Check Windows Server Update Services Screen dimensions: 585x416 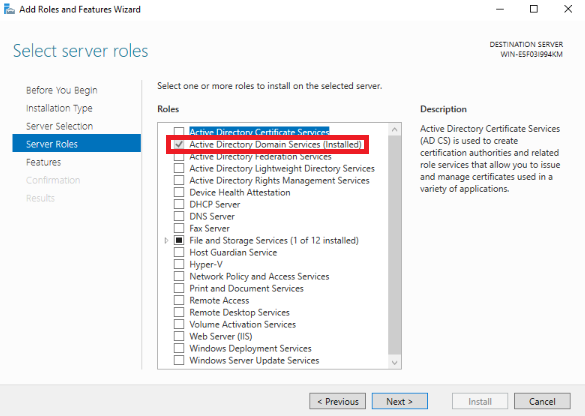pos(179,360)
